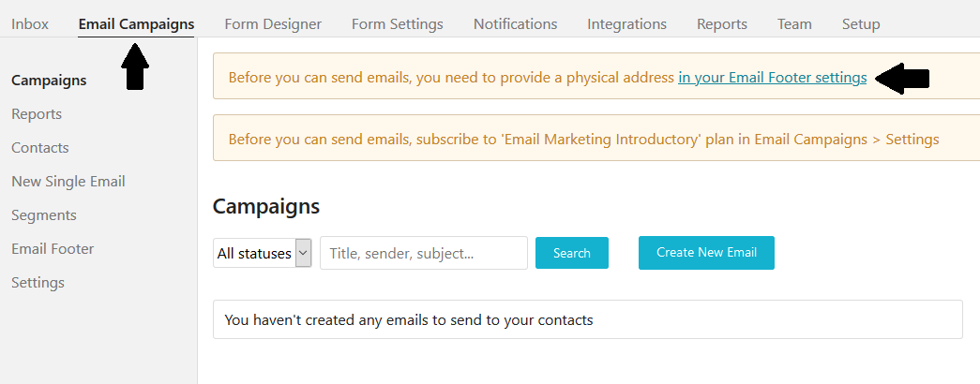Follow the 'in your Email Footer settings' link

[x=772, y=78]
